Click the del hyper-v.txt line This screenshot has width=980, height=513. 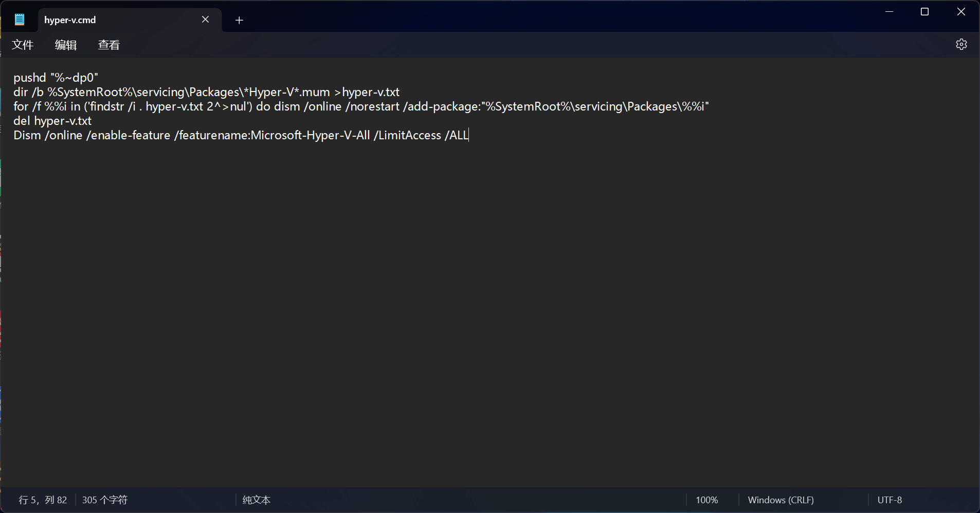pyautogui.click(x=52, y=121)
